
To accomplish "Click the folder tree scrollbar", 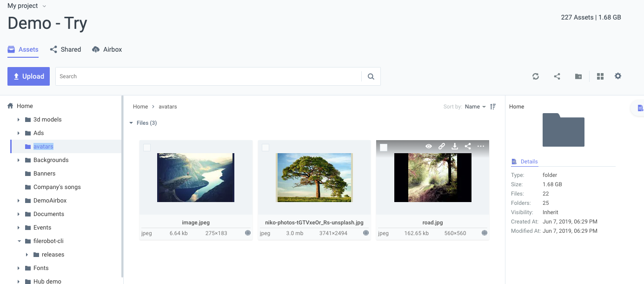I will click(122, 186).
